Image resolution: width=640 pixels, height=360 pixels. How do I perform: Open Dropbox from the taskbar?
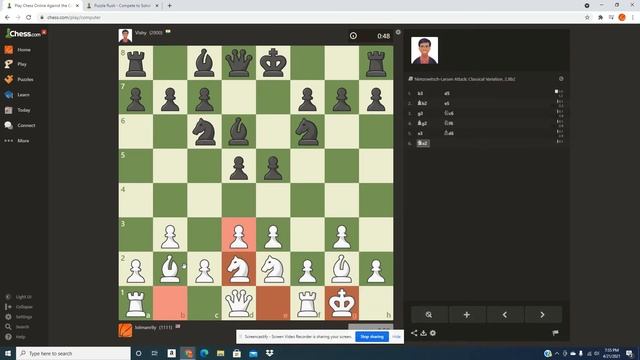coord(269,353)
